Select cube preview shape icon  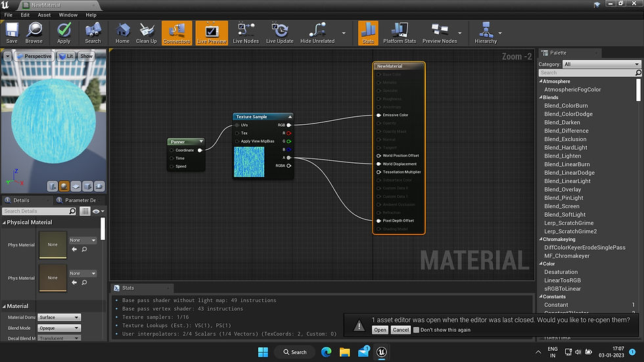coord(87,187)
